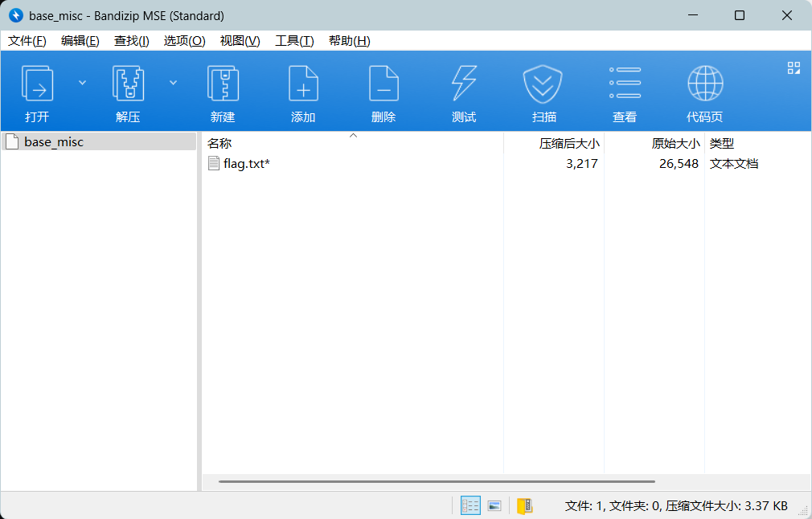
Task: Click the 新建 (New archive) icon
Action: click(223, 84)
